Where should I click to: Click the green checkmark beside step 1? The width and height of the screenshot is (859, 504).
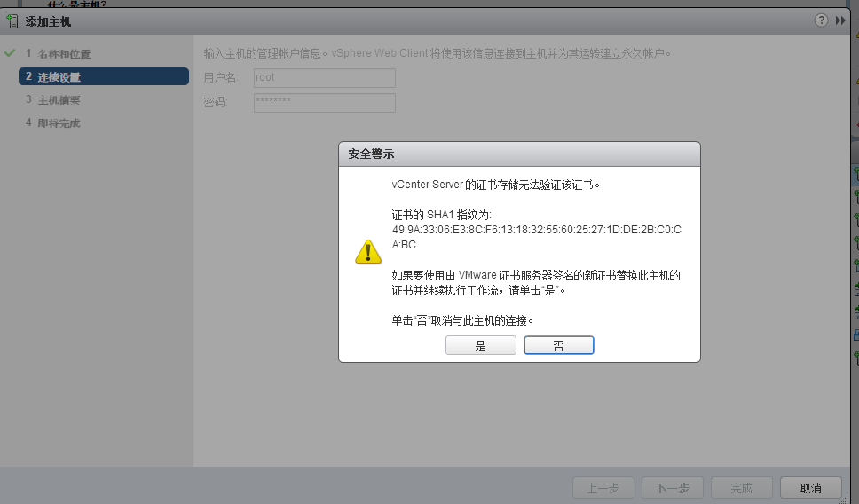point(9,53)
